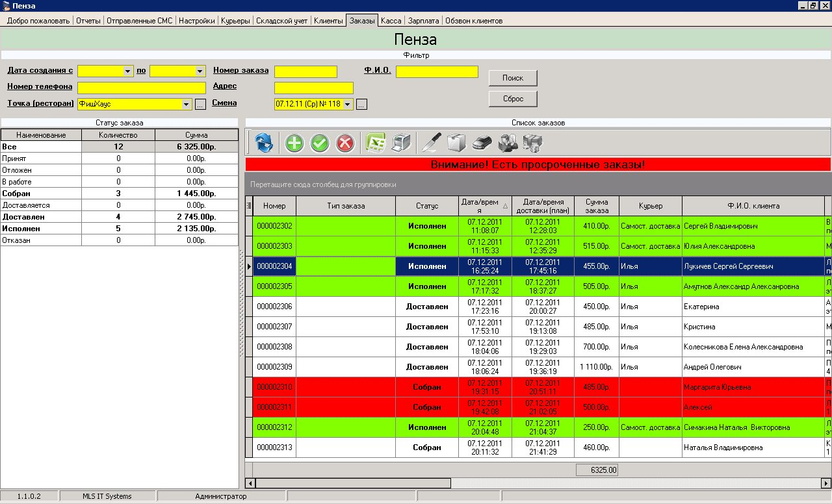This screenshot has width=832, height=504.
Task: Open the Зарплата tab
Action: coord(423,20)
